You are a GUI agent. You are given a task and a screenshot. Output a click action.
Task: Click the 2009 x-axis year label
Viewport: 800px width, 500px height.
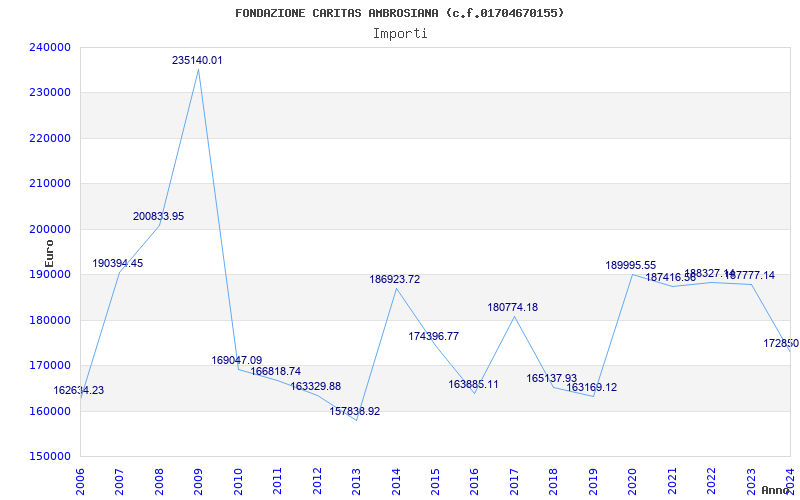(198, 481)
